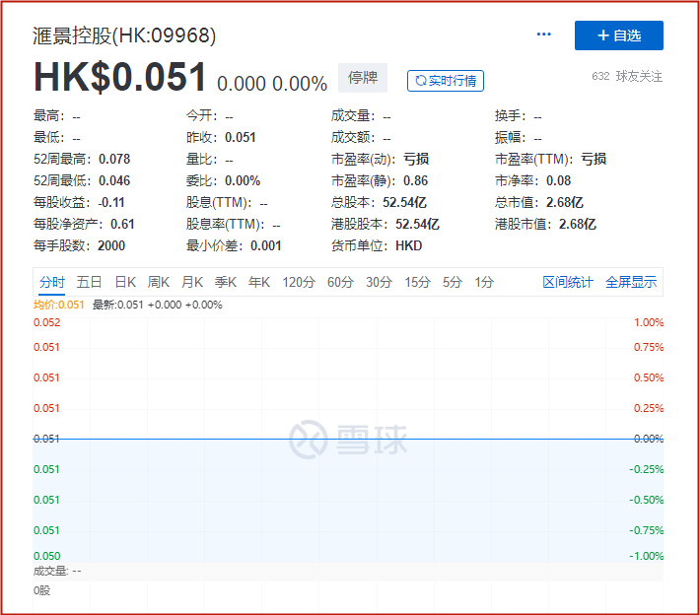Choose the 30分 chart interval
Viewport: 700px width, 615px height.
(379, 282)
